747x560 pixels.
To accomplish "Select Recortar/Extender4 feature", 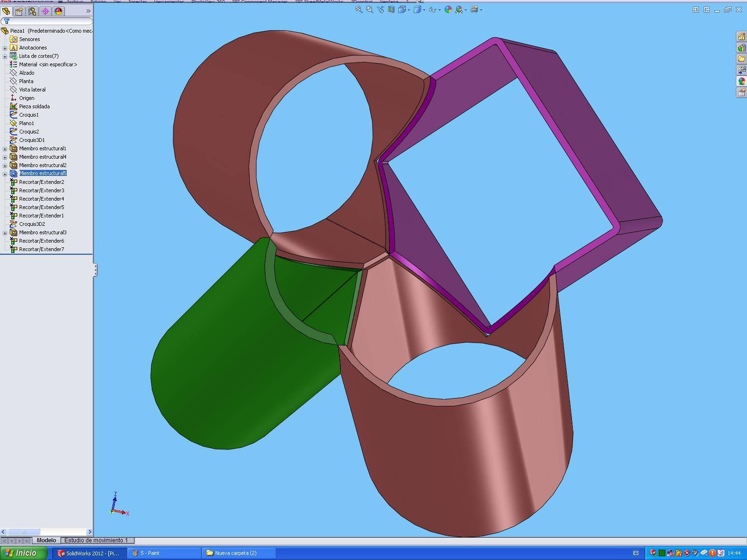I will 42,199.
